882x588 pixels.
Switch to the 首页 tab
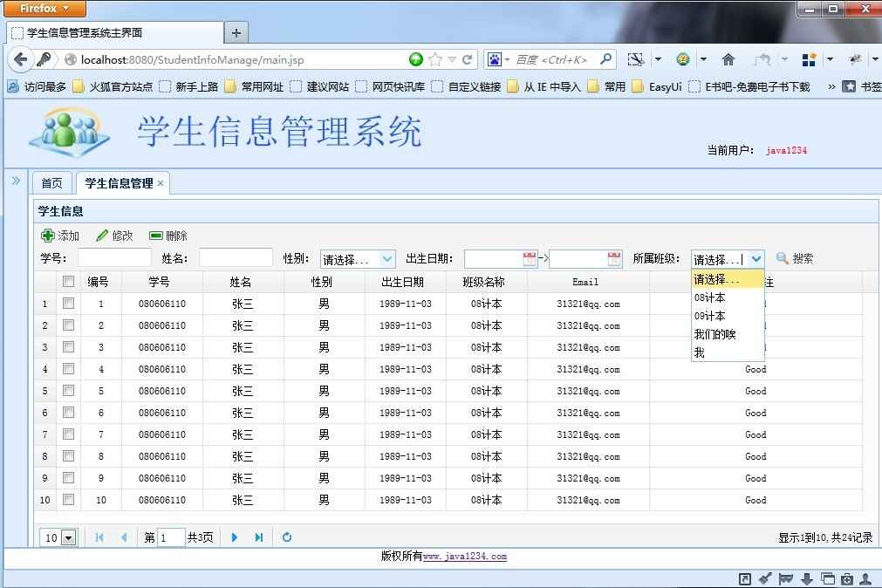click(51, 182)
